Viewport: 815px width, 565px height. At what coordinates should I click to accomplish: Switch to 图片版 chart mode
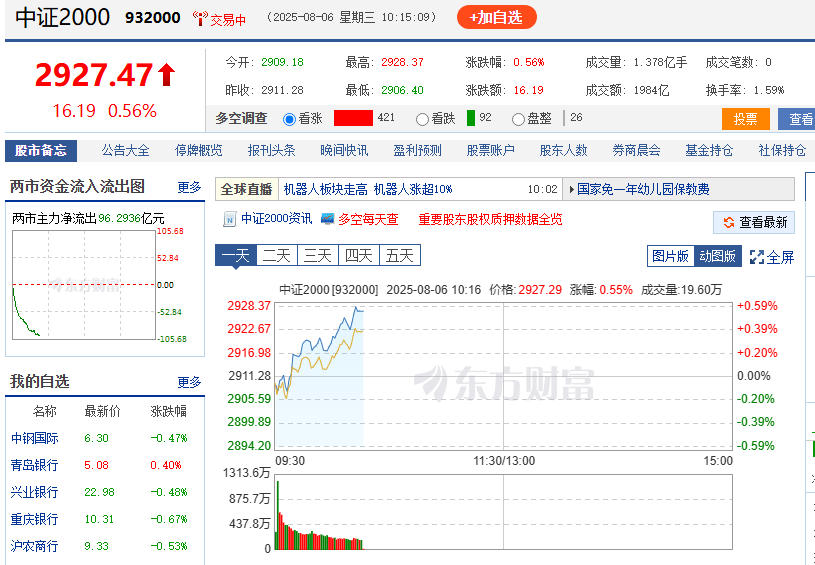pyautogui.click(x=671, y=256)
